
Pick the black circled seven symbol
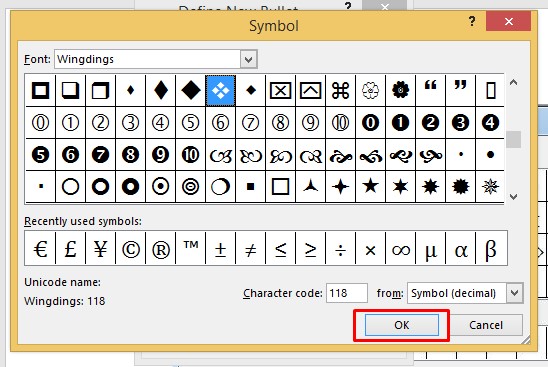click(x=100, y=155)
